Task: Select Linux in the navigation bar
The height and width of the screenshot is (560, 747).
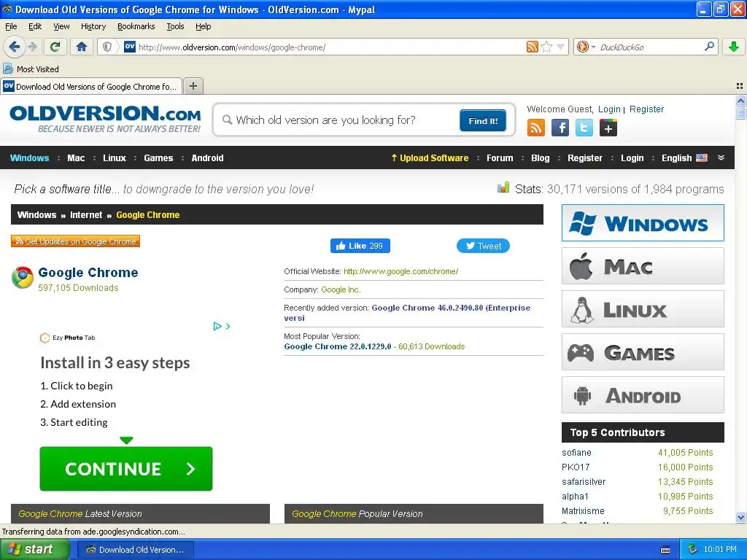Action: click(x=115, y=157)
